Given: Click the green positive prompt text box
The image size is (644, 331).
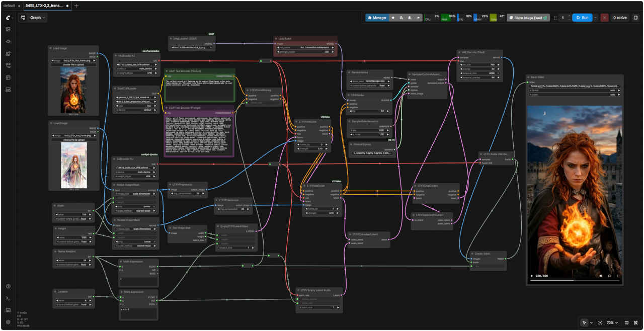Looking at the screenshot, I should (x=200, y=90).
